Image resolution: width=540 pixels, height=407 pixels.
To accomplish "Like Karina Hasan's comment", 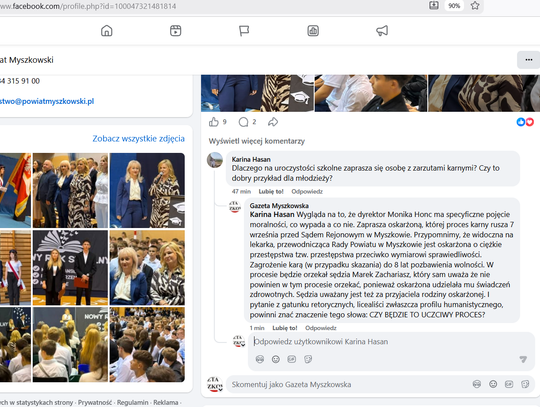I will click(x=271, y=191).
